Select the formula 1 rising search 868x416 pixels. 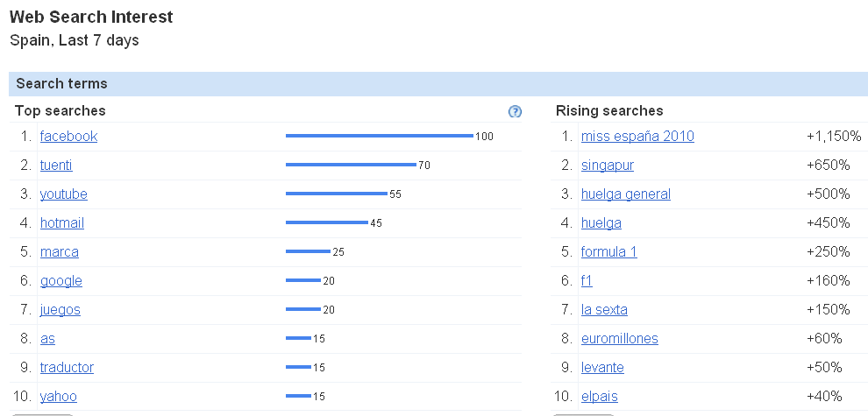pos(609,252)
